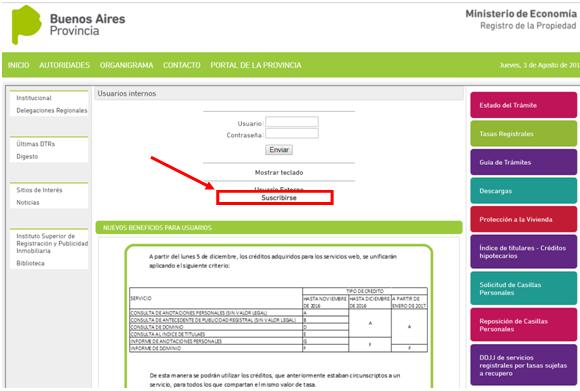This screenshot has width=580, height=391.
Task: Click the Registro de la Propiedad subtitle
Action: [x=528, y=26]
